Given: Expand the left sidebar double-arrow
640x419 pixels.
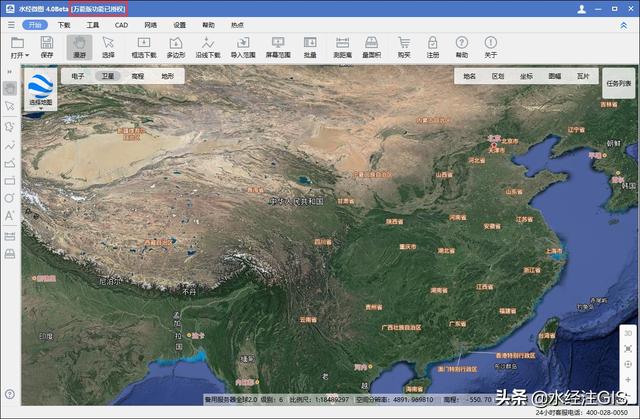Looking at the screenshot, I should (9, 72).
